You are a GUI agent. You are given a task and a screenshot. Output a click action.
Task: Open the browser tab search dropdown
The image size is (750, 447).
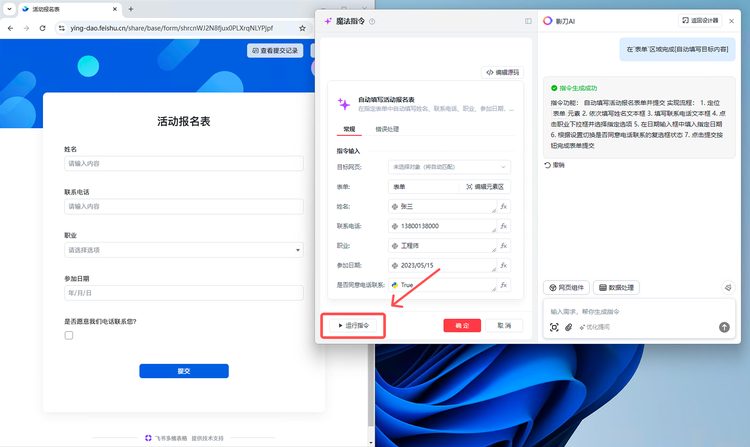point(10,9)
